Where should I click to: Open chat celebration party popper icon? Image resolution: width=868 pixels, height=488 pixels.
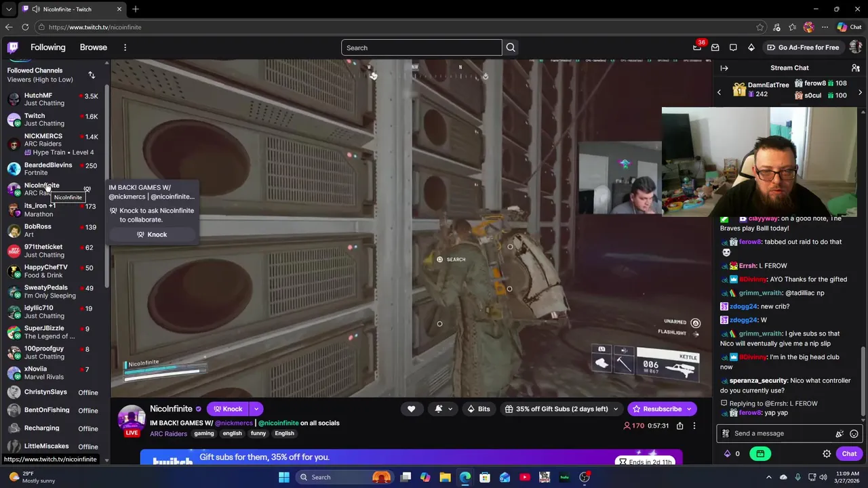click(840, 434)
